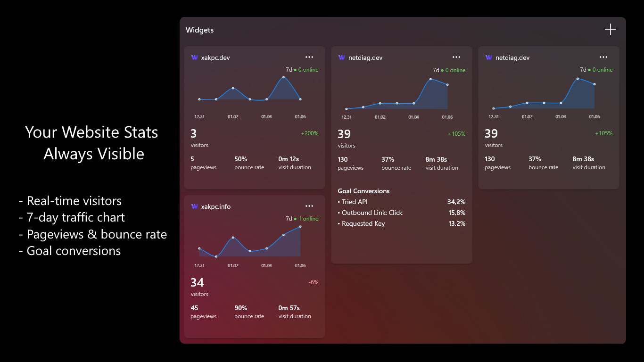Click the peak data point on netdiag.dev chart
Screen dimensions: 644x362
[x=430, y=79]
